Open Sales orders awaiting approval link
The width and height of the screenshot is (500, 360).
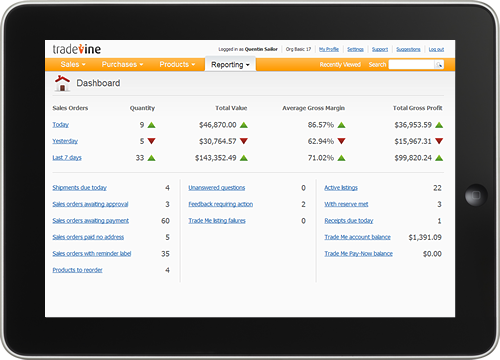[90, 204]
